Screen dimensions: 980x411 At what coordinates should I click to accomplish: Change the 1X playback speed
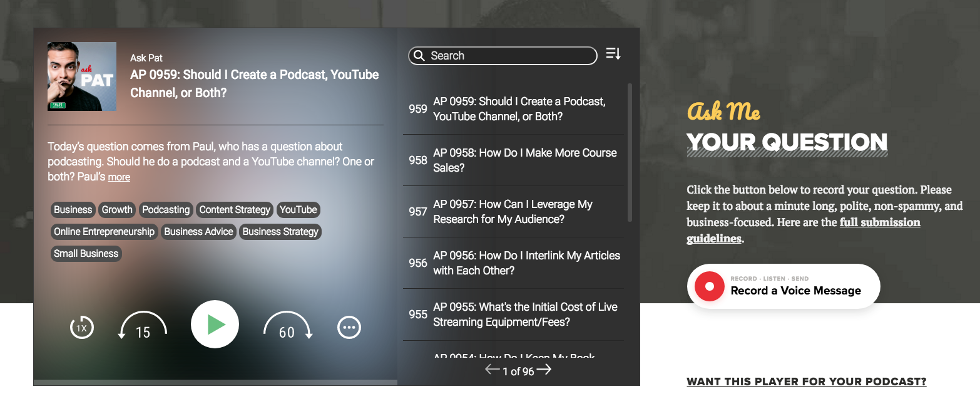click(x=82, y=327)
